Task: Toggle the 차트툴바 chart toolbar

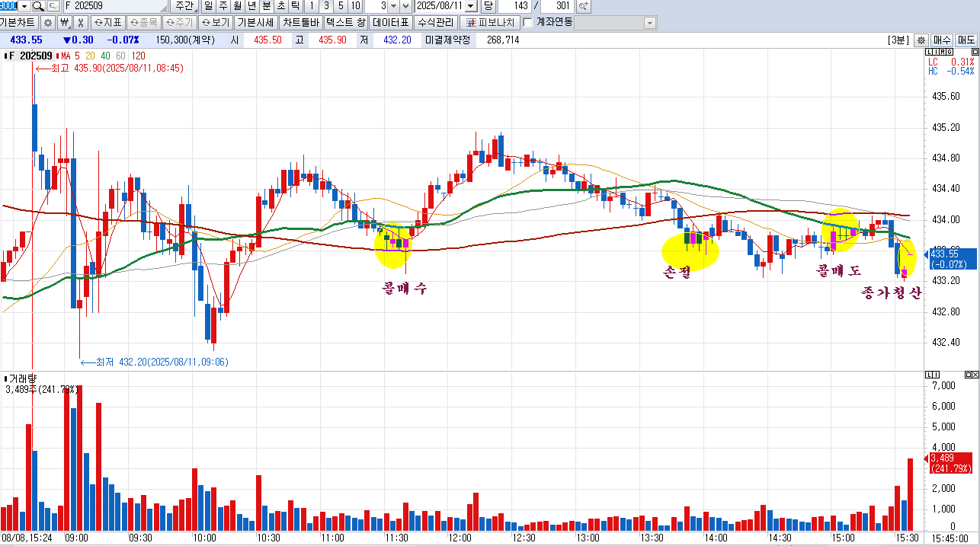Action: click(301, 22)
